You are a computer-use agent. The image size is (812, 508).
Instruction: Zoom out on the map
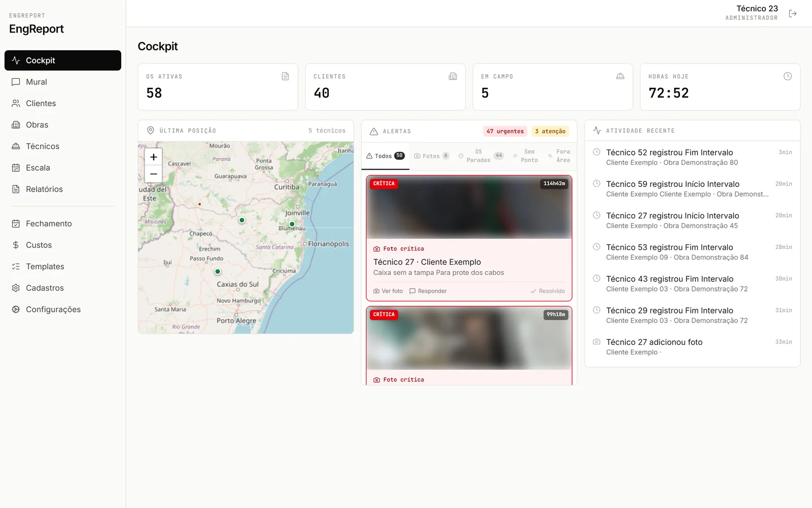tap(153, 174)
